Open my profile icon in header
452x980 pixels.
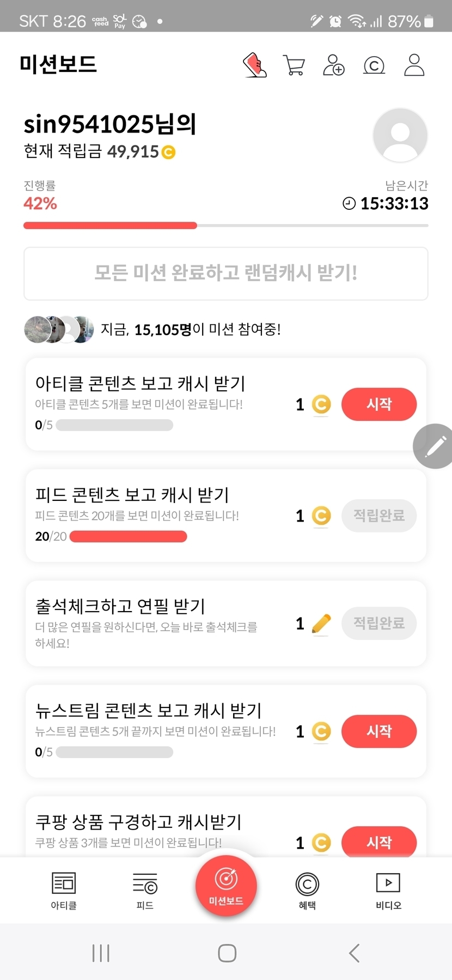[x=414, y=65]
